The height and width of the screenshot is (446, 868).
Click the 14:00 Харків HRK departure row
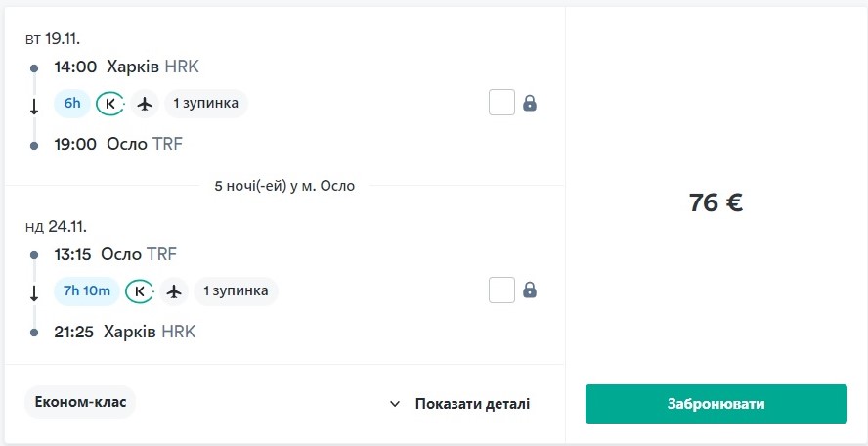(126, 67)
